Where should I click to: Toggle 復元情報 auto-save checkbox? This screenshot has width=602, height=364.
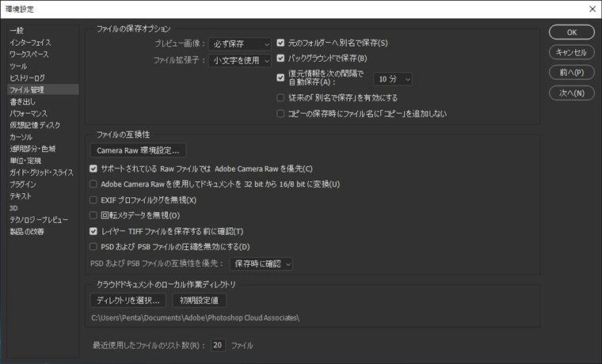tap(280, 78)
